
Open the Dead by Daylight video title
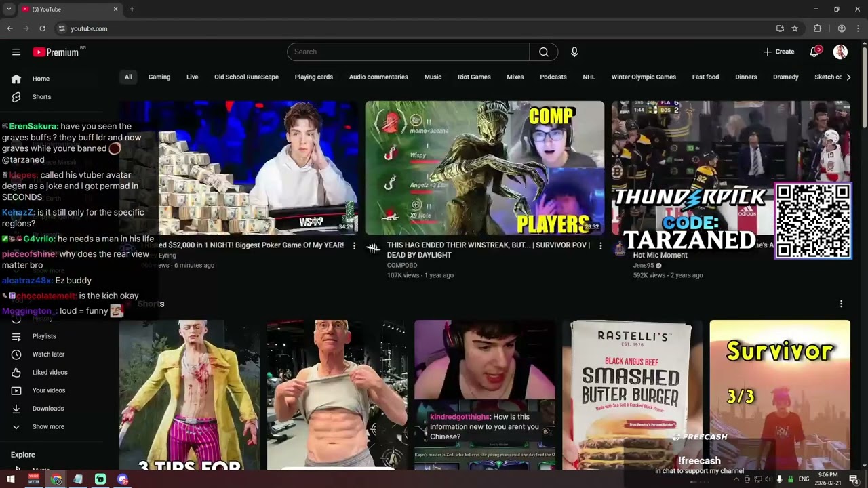(x=488, y=250)
